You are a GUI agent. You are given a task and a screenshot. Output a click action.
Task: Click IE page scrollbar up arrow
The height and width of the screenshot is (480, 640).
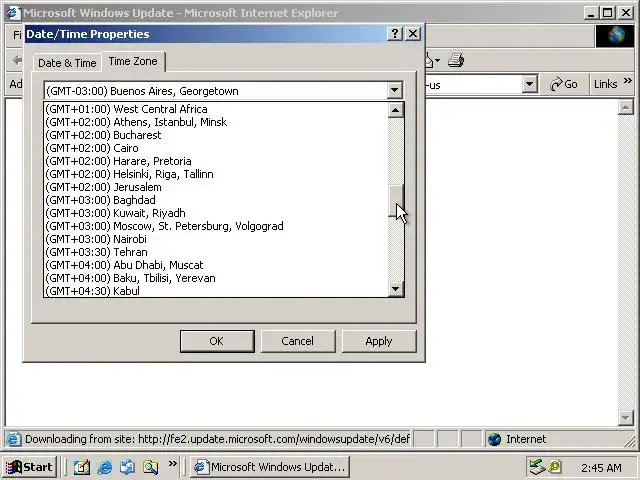[625, 107]
